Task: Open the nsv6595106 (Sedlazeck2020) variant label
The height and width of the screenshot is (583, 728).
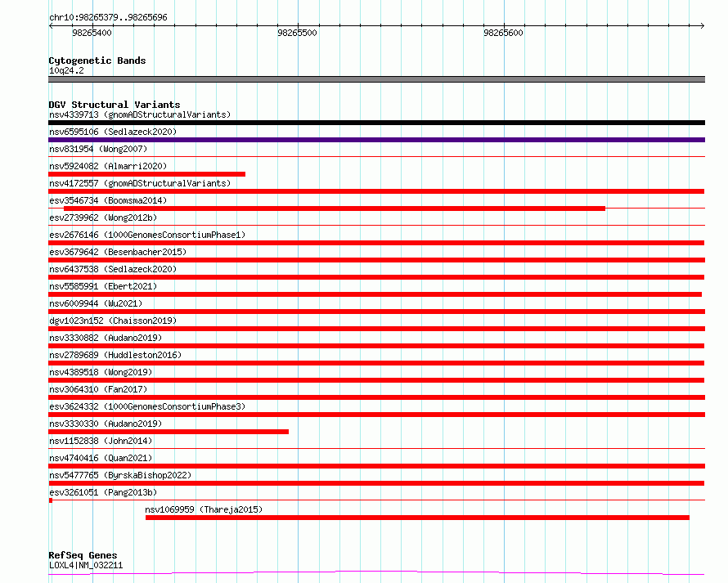Action: tap(113, 132)
